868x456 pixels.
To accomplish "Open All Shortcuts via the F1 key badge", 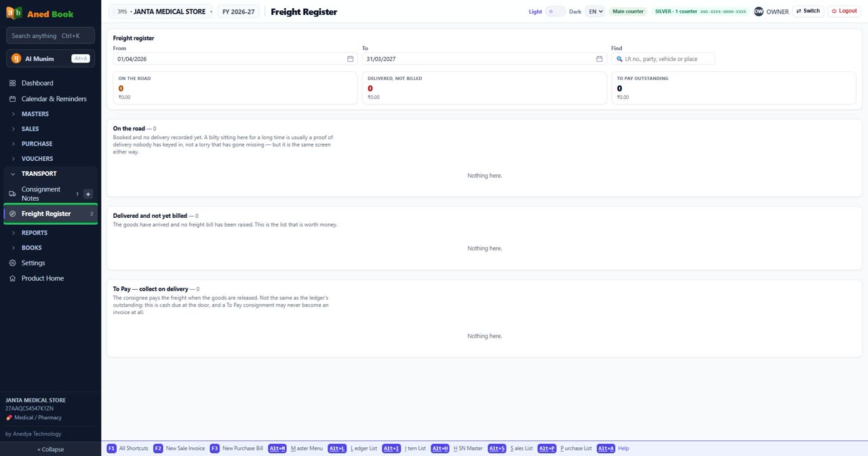I will (112, 449).
